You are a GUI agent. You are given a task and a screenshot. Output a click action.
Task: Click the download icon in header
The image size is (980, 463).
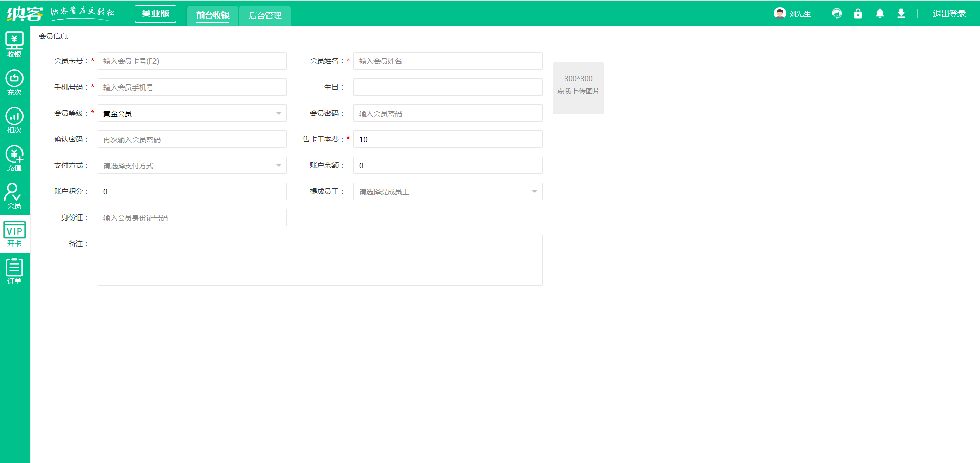(x=901, y=14)
